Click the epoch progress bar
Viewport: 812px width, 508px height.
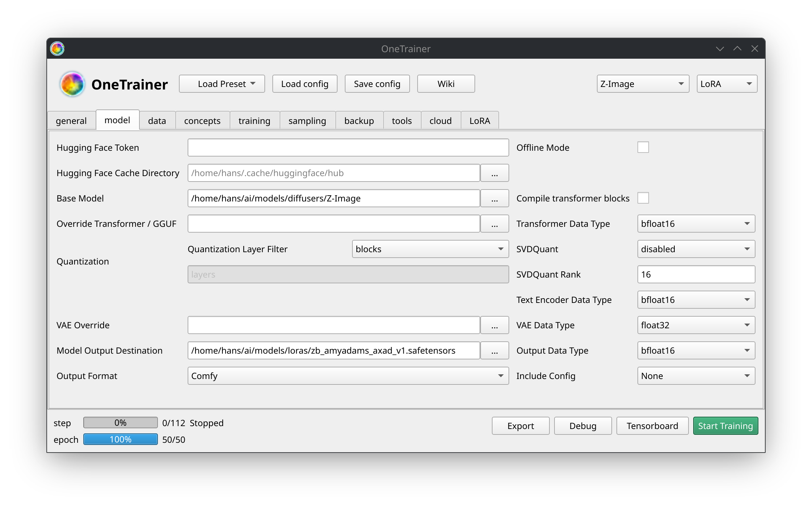[x=121, y=439]
